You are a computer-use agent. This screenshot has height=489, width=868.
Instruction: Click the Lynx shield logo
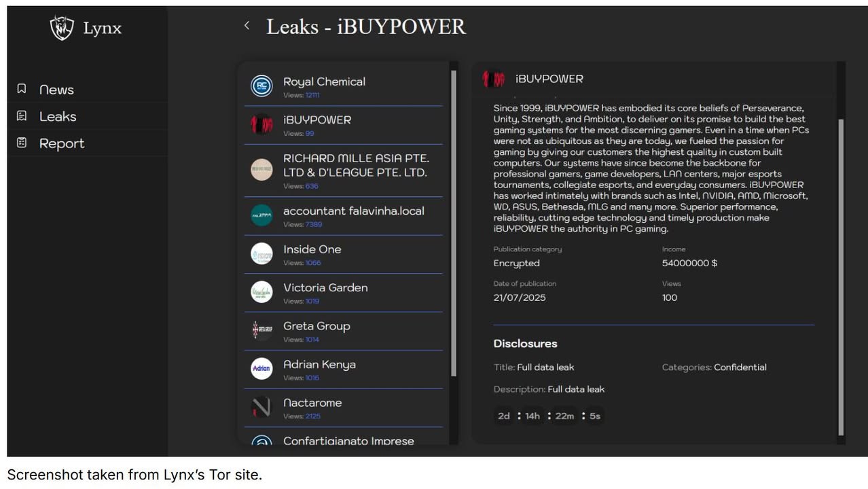coord(61,28)
